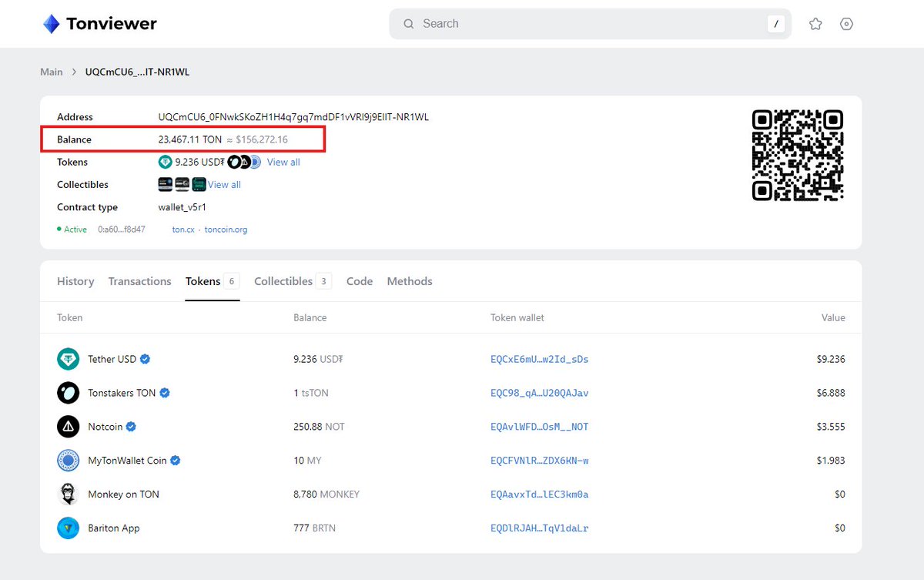Open toncoin.org link
The width and height of the screenshot is (924, 580).
(226, 230)
